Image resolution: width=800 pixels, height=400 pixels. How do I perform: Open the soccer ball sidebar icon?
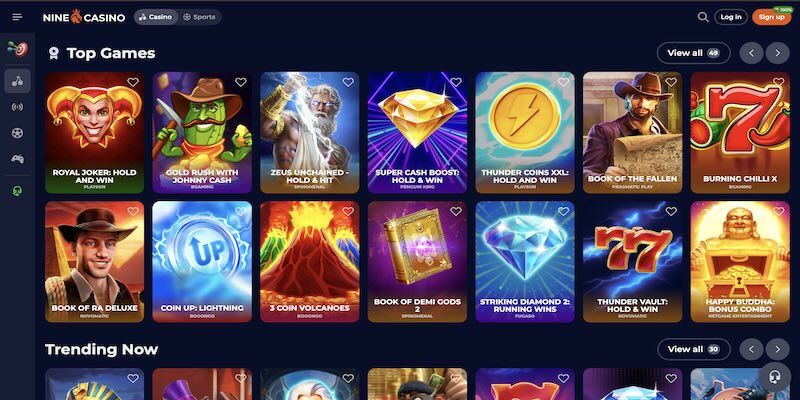pos(17,133)
